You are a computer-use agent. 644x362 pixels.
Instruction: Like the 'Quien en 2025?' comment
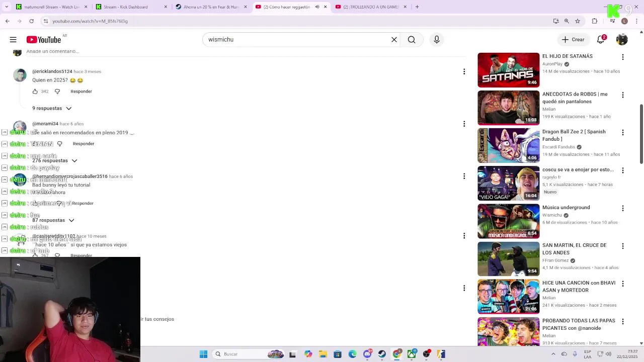(35, 92)
